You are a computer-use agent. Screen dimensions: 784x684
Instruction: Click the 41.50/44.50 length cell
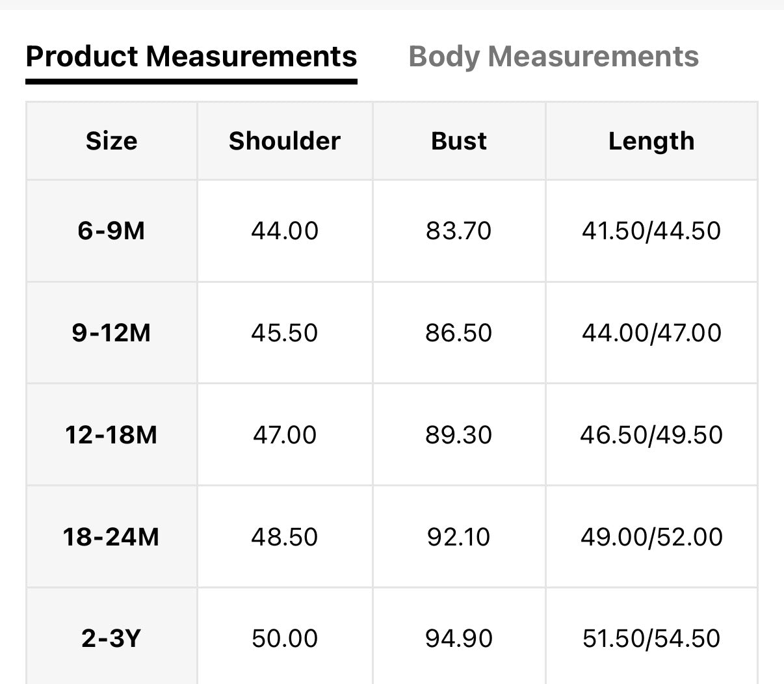651,231
